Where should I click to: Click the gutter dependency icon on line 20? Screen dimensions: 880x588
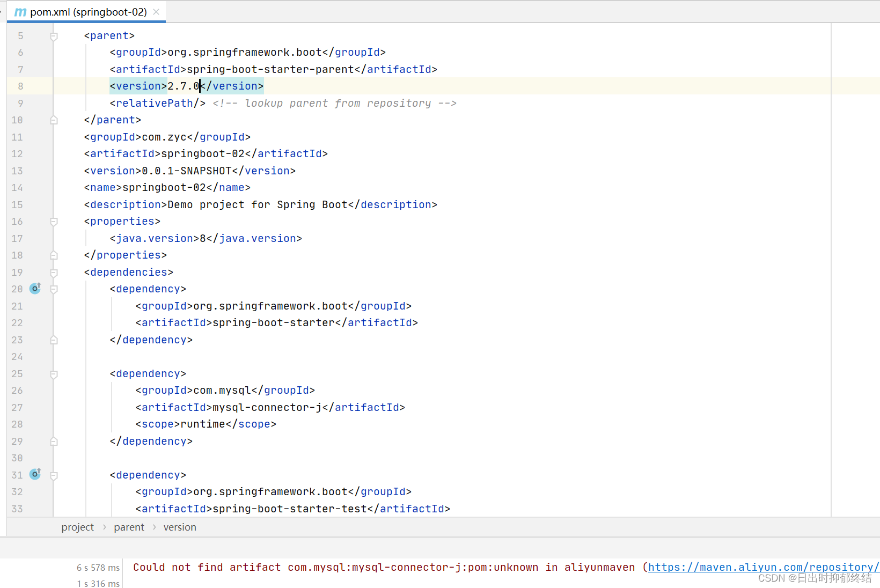(35, 289)
